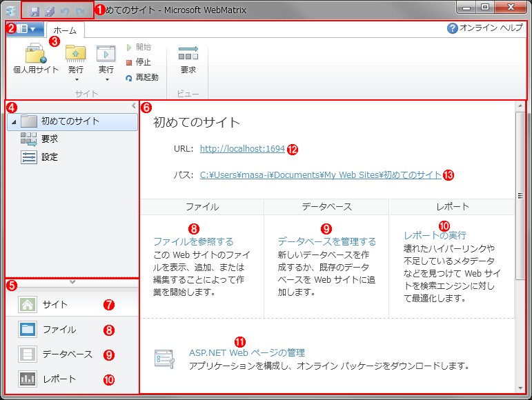Select the ホーム ribbon tab
This screenshot has width=532, height=400.
pos(65,30)
